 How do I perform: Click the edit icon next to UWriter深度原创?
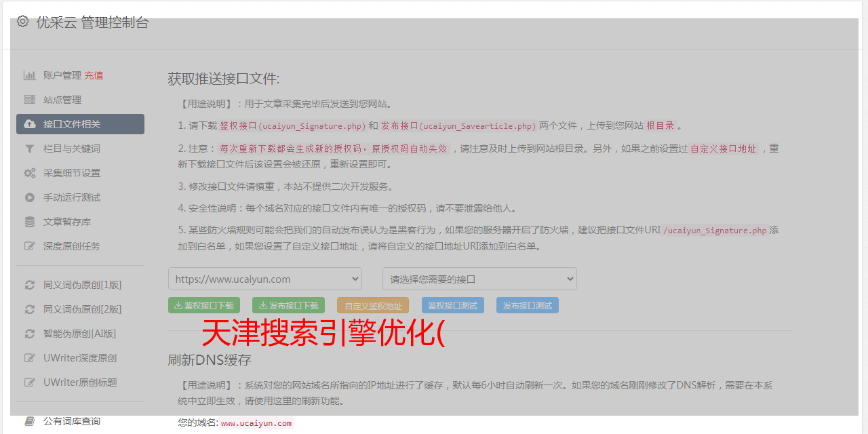[x=30, y=358]
